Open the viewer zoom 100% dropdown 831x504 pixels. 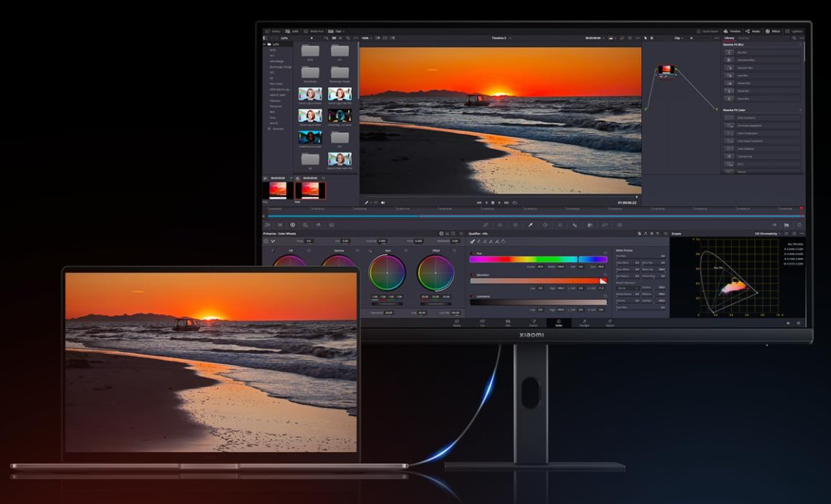coord(367,38)
